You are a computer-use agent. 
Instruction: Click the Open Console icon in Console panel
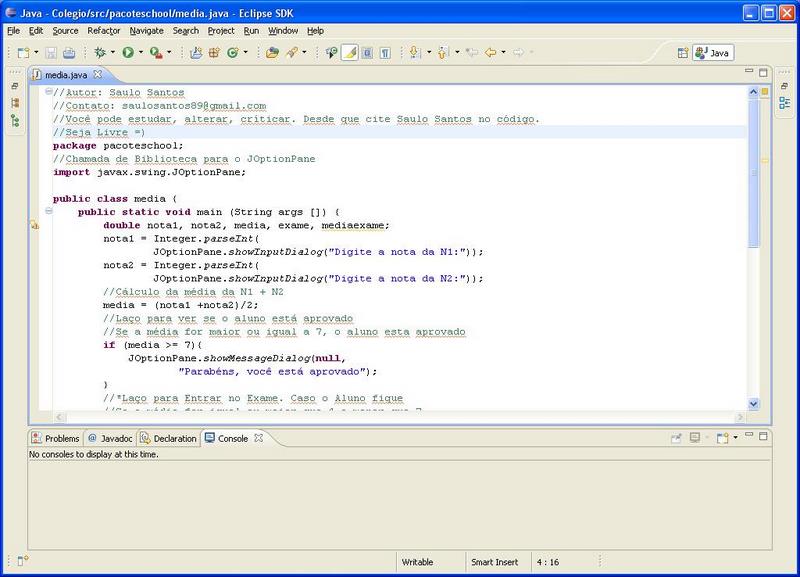[x=722, y=438]
